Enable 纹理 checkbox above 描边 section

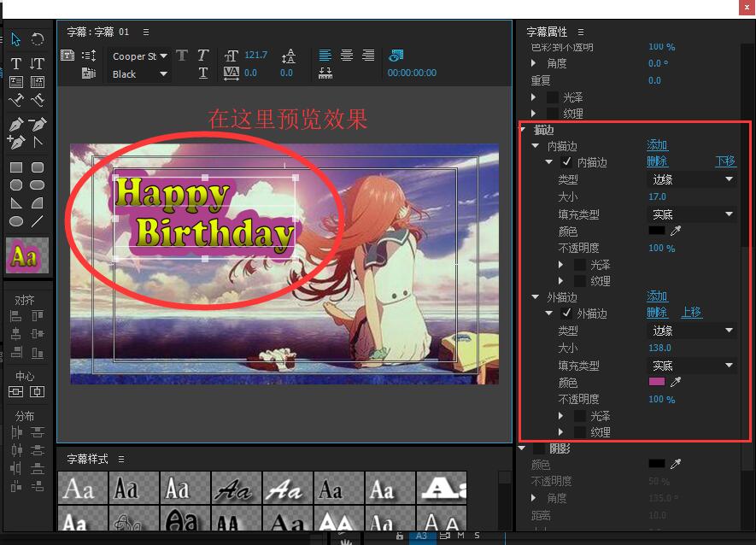[553, 114]
